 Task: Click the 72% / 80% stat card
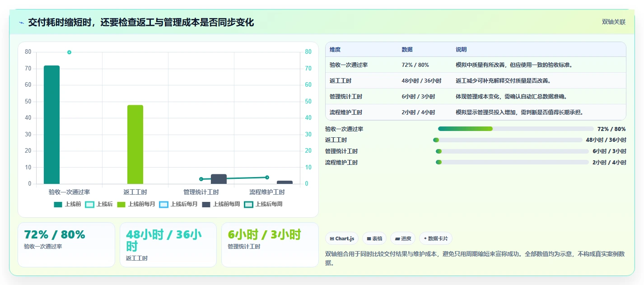point(66,245)
